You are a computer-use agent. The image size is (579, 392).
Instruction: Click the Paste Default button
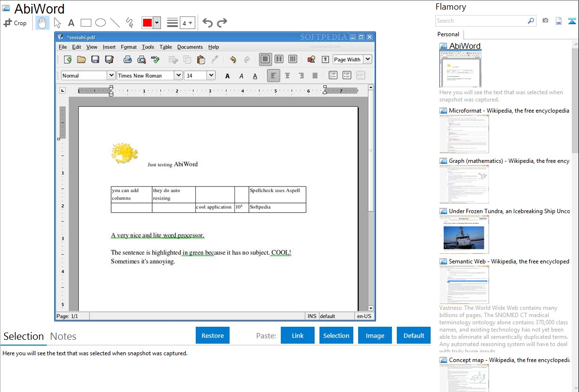(x=414, y=335)
